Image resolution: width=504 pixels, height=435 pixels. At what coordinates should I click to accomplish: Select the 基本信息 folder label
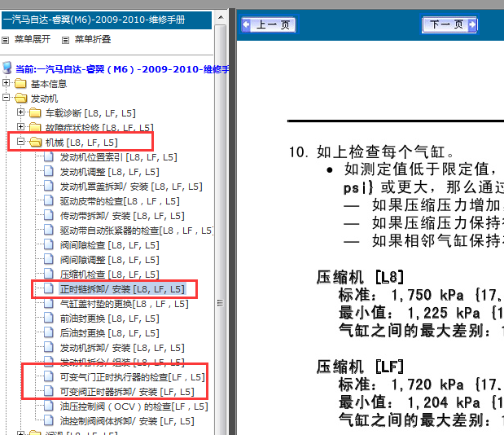point(49,84)
